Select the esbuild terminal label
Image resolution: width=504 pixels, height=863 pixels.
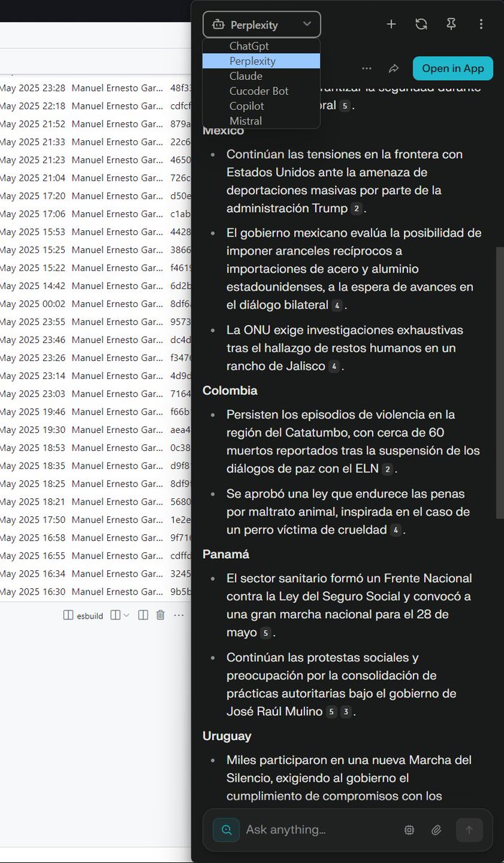91,615
